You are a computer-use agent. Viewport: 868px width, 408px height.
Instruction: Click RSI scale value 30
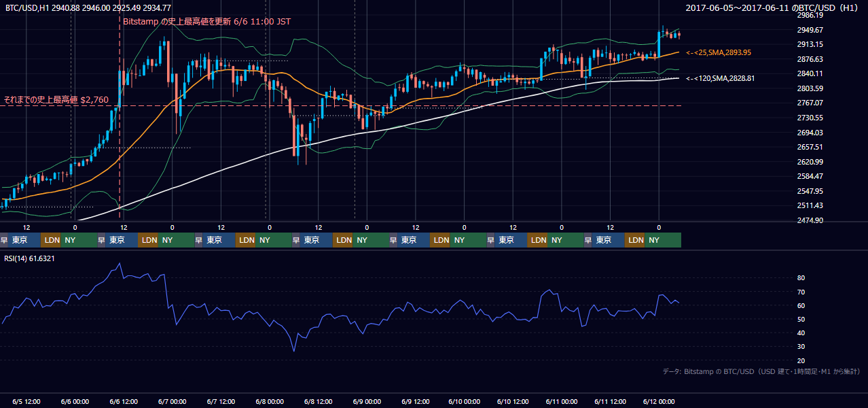(801, 347)
